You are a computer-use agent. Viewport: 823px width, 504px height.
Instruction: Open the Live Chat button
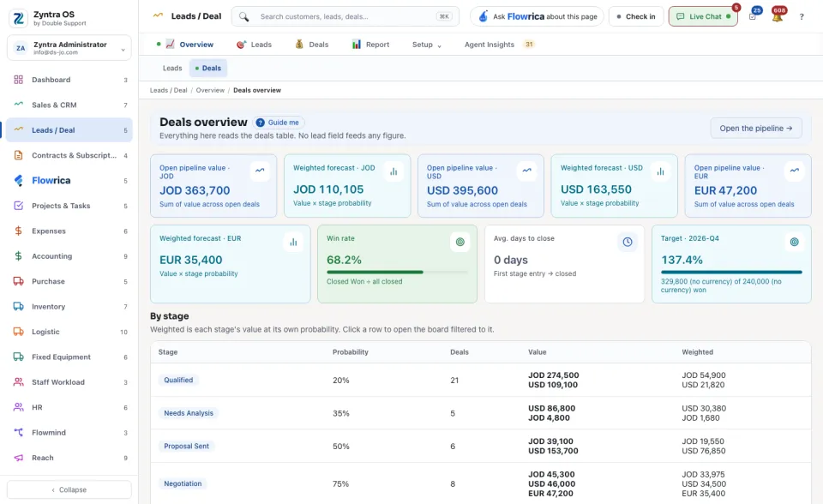pos(703,17)
